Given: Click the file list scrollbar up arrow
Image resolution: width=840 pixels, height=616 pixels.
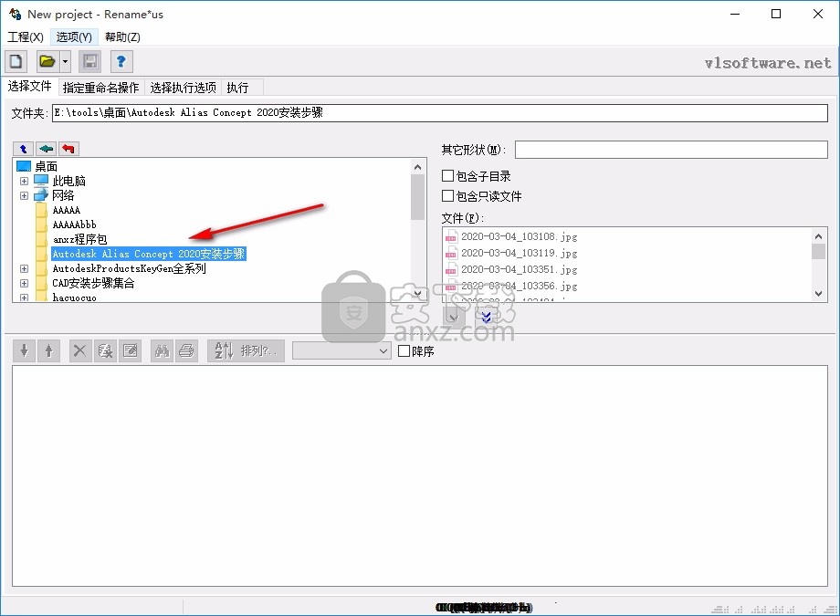Looking at the screenshot, I should [818, 236].
